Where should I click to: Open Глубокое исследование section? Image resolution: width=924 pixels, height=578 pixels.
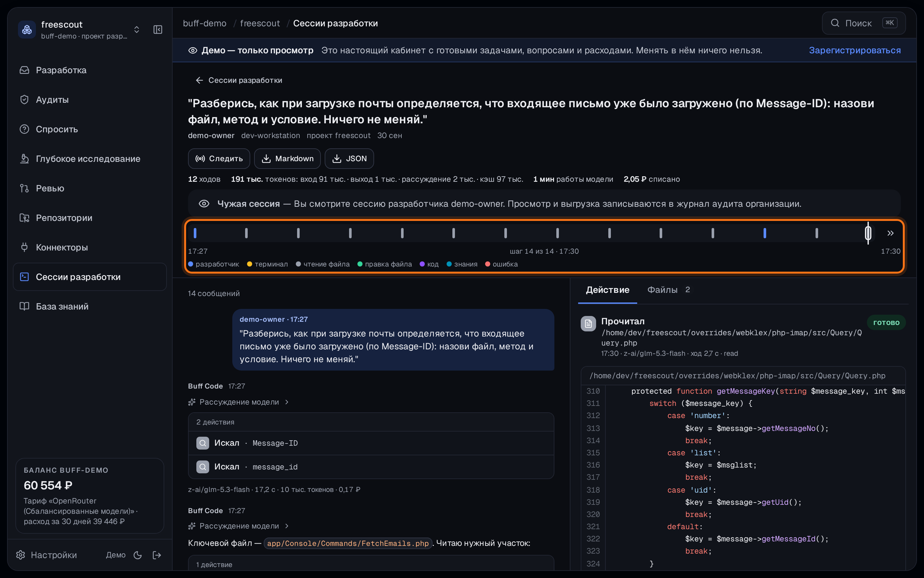tap(90, 159)
